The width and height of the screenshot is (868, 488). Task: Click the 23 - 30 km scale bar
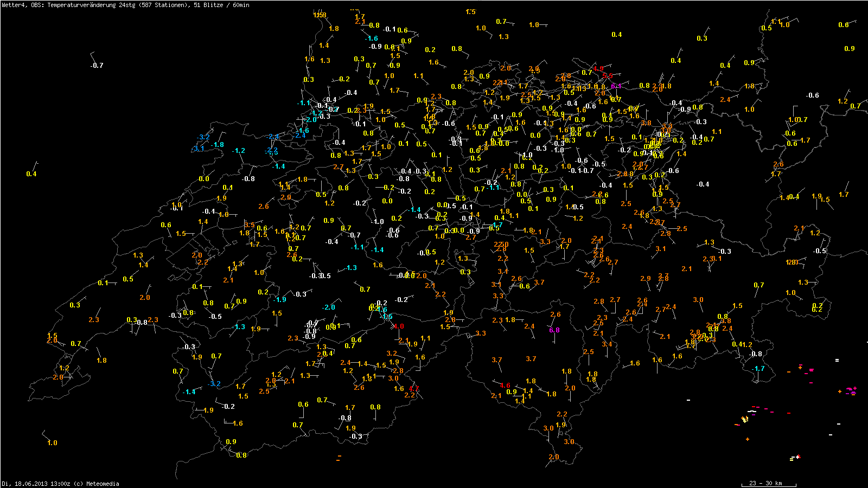tap(768, 483)
